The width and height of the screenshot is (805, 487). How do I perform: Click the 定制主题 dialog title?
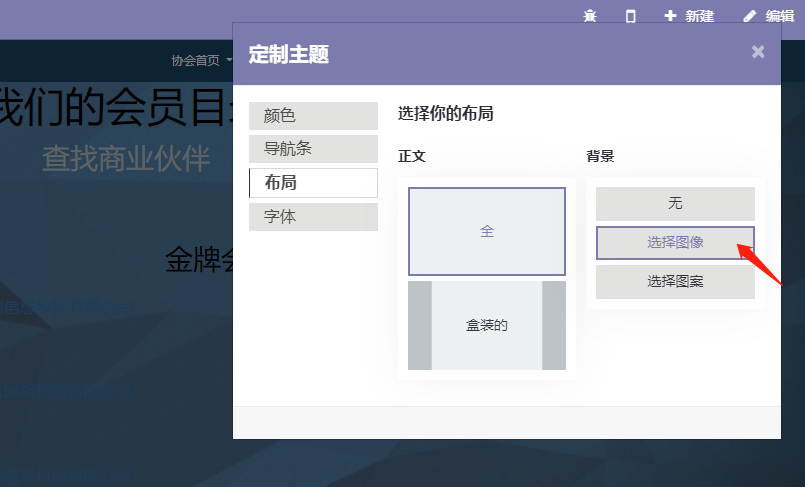(288, 55)
